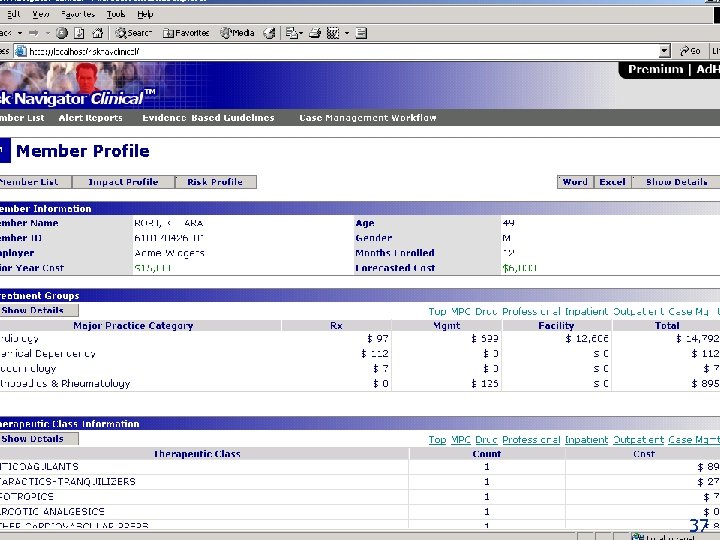Image resolution: width=720 pixels, height=540 pixels.
Task: Select the ATARACTICS-TRANQUILIZERS row
Action: pyautogui.click(x=360, y=482)
